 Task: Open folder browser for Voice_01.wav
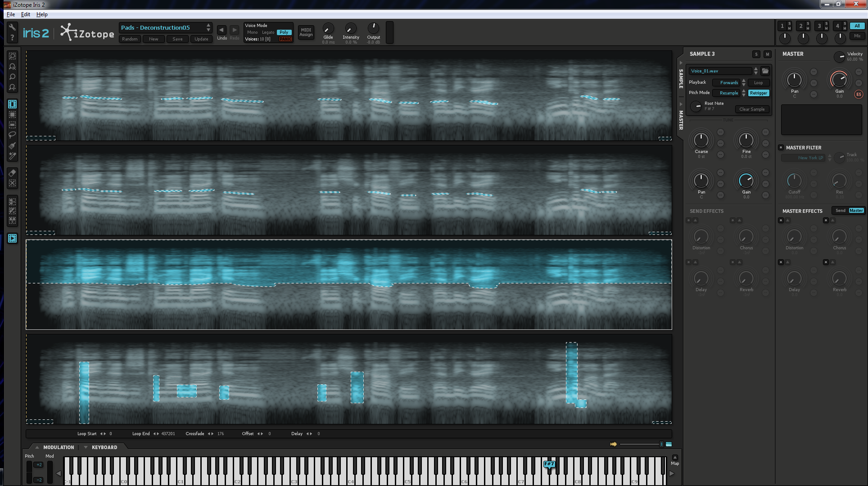click(x=765, y=71)
